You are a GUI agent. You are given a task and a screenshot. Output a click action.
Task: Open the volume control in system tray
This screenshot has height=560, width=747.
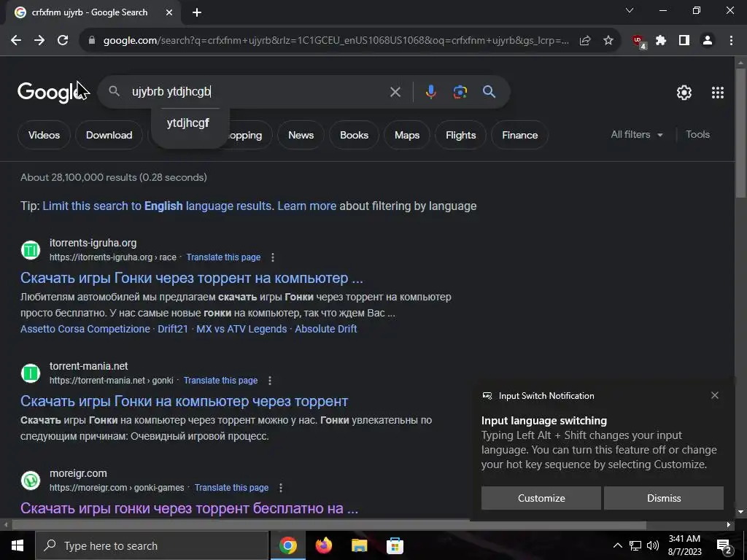click(x=653, y=545)
